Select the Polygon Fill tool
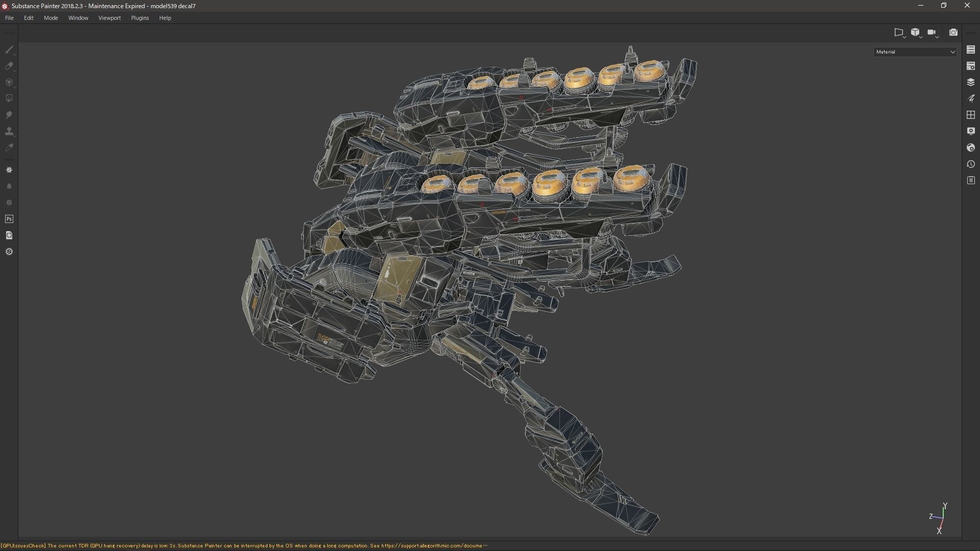 click(9, 98)
